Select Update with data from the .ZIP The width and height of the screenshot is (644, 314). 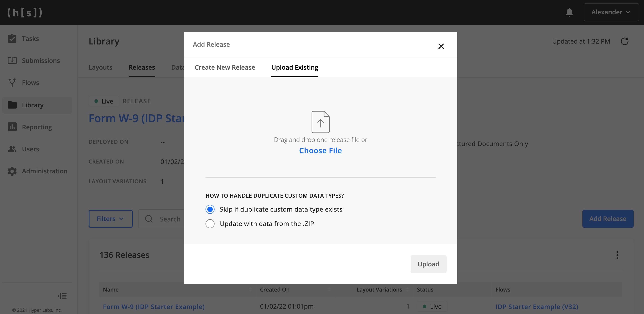tap(210, 223)
